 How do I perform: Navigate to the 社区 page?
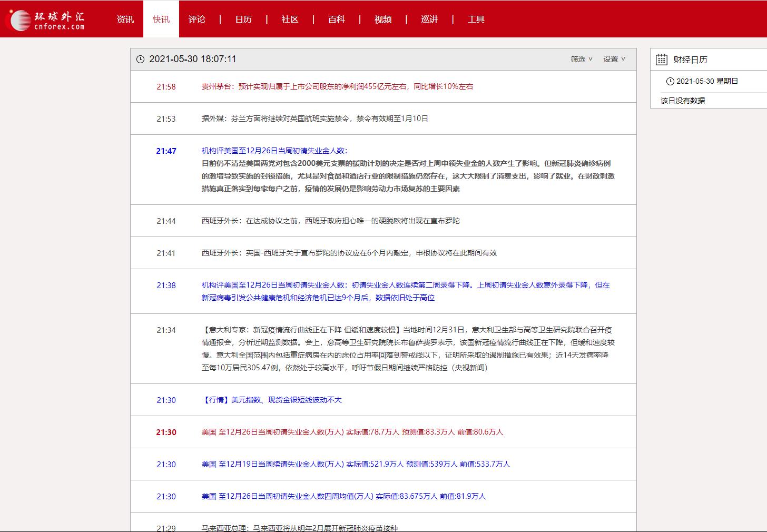290,19
